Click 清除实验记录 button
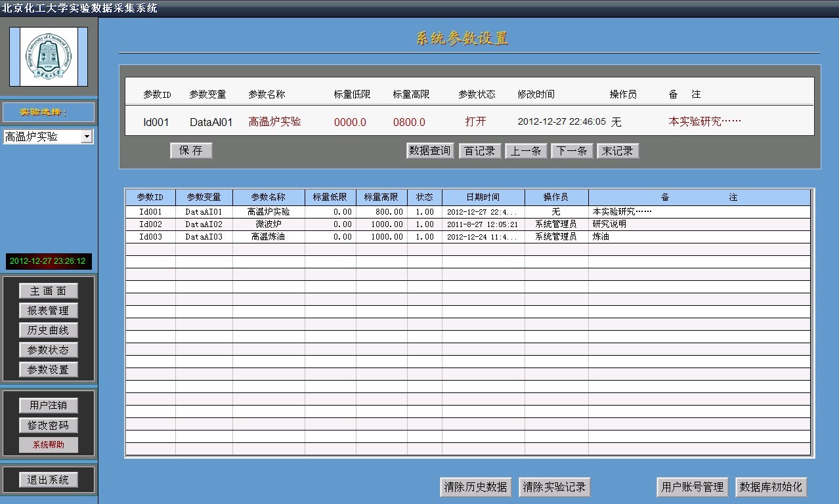The height and width of the screenshot is (504, 839). (x=555, y=487)
